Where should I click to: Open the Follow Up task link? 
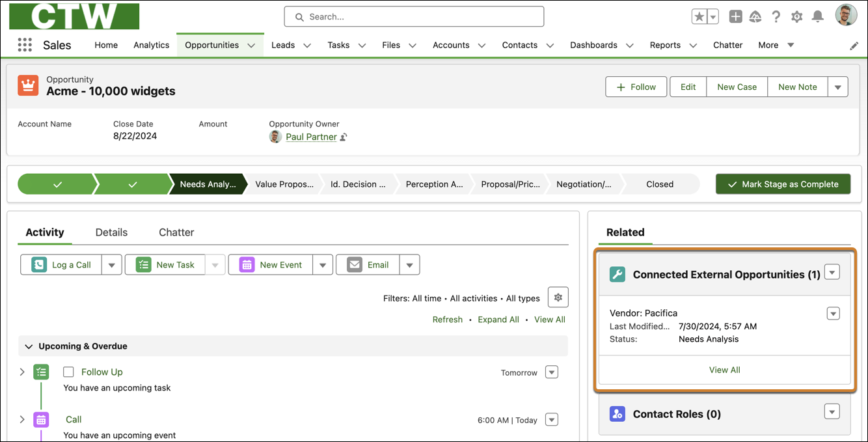tap(102, 372)
